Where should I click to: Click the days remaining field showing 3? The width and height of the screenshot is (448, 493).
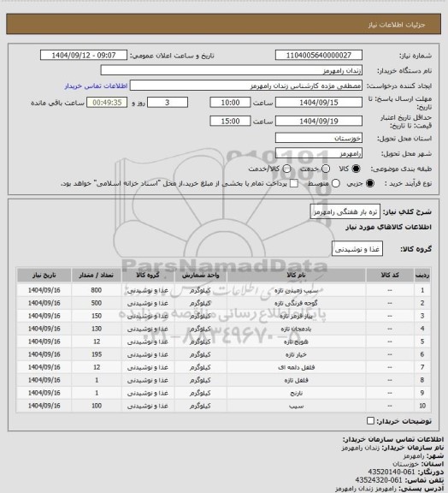point(168,103)
